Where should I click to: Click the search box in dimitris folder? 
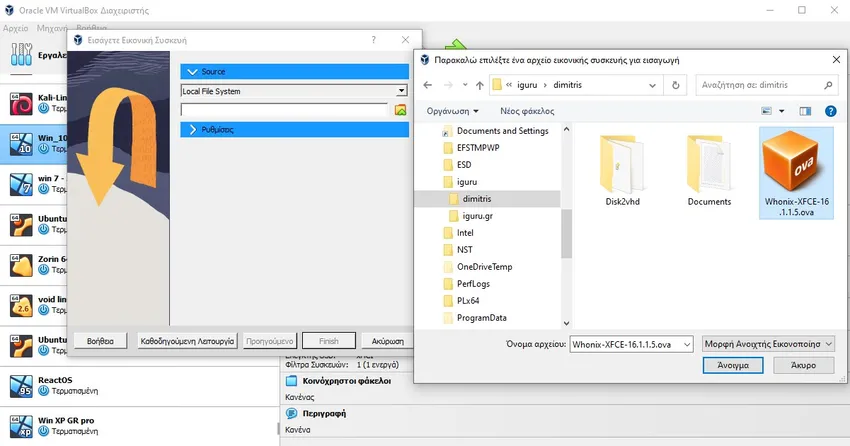coord(767,85)
